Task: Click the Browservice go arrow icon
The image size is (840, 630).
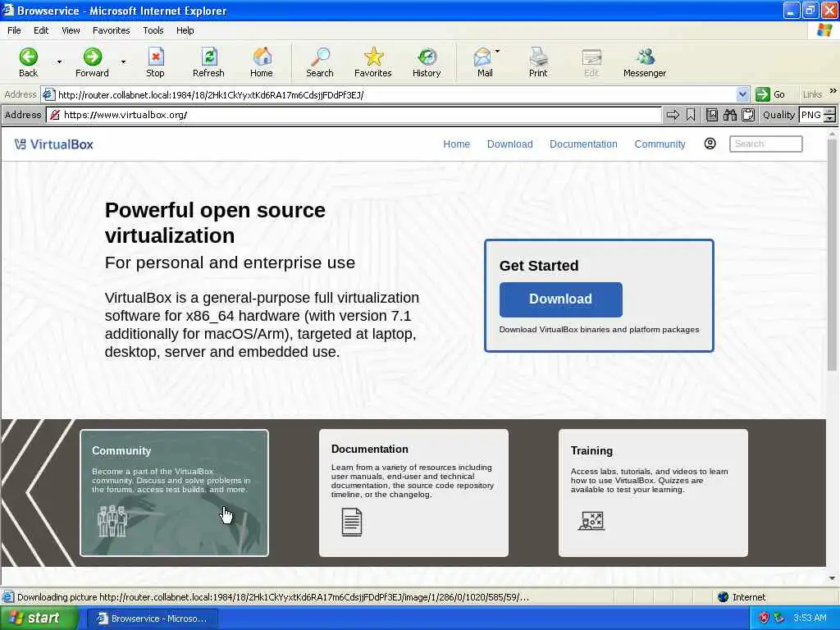Action: (673, 115)
